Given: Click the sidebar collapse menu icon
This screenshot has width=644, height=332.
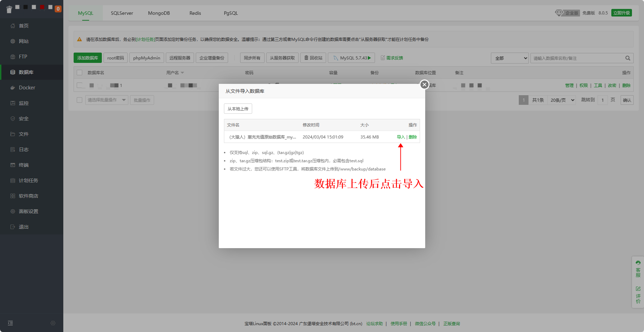Looking at the screenshot, I should (x=10, y=323).
